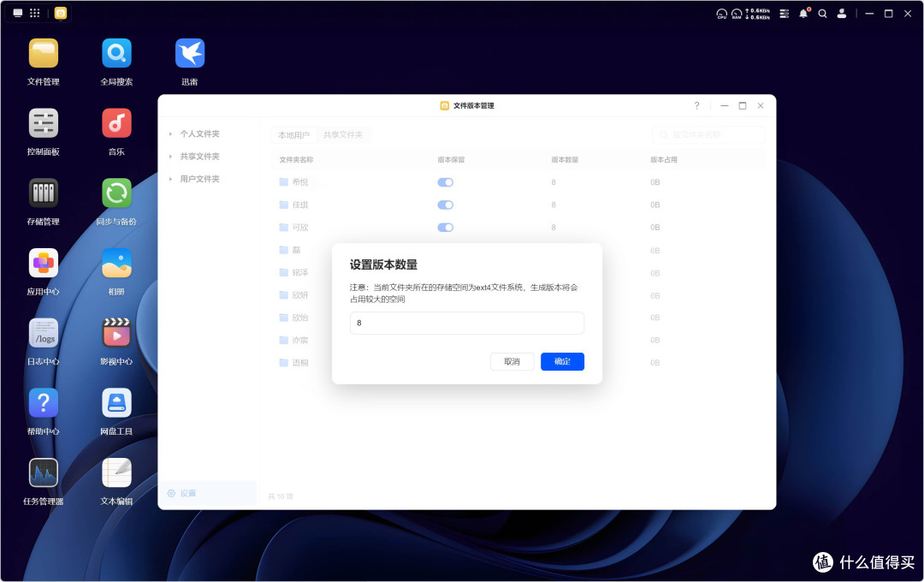This screenshot has height=582, width=924.
Task: Launch the 迅雷 desktop icon
Action: click(189, 54)
